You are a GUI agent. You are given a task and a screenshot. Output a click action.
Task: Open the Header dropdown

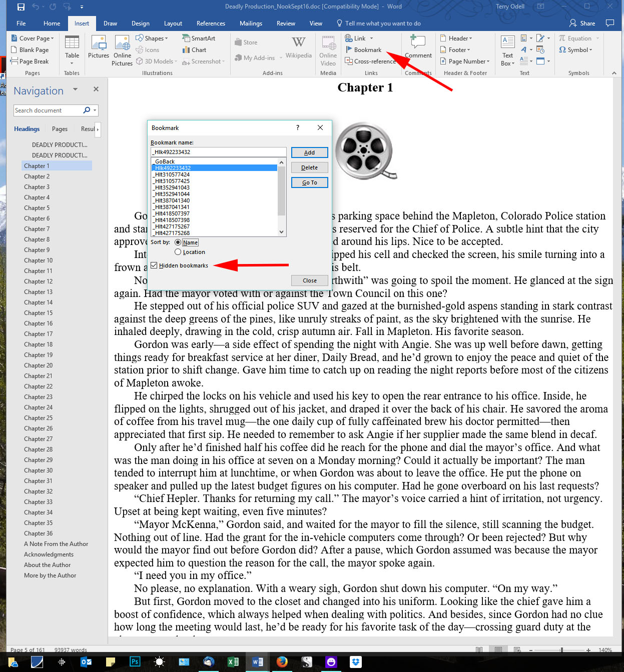456,38
